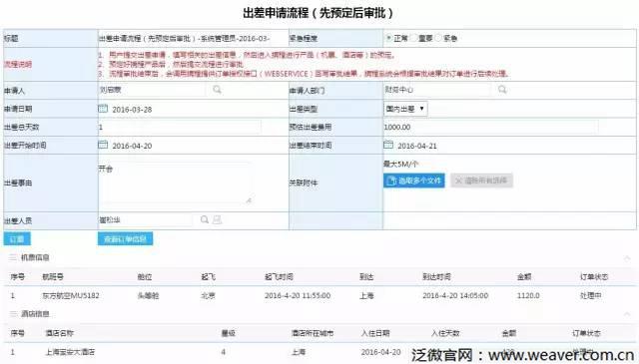The height and width of the screenshot is (364, 639).
Task: Select the 紧急 urgency radio button
Action: (438, 38)
